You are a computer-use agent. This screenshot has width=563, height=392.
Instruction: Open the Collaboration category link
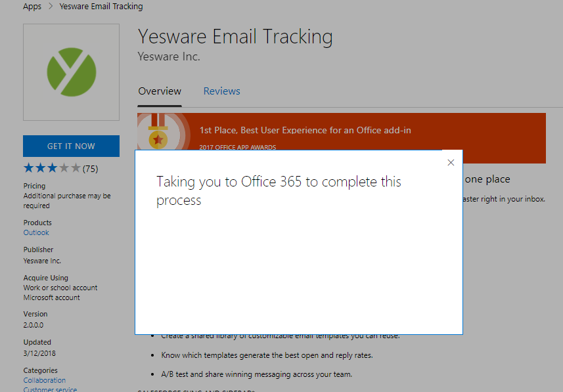(45, 380)
